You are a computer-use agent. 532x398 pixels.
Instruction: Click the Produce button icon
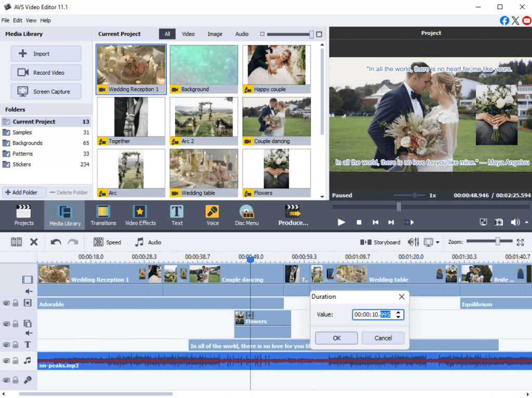point(293,211)
